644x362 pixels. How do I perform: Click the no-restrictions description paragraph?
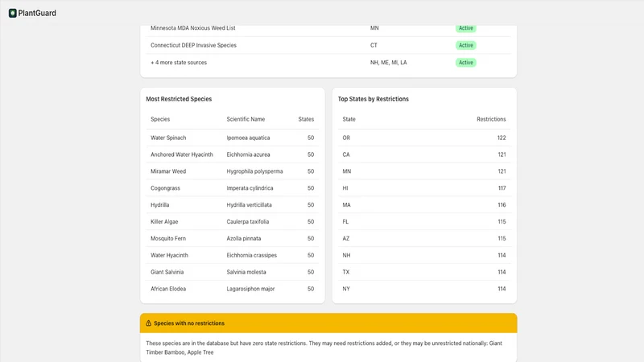324,348
